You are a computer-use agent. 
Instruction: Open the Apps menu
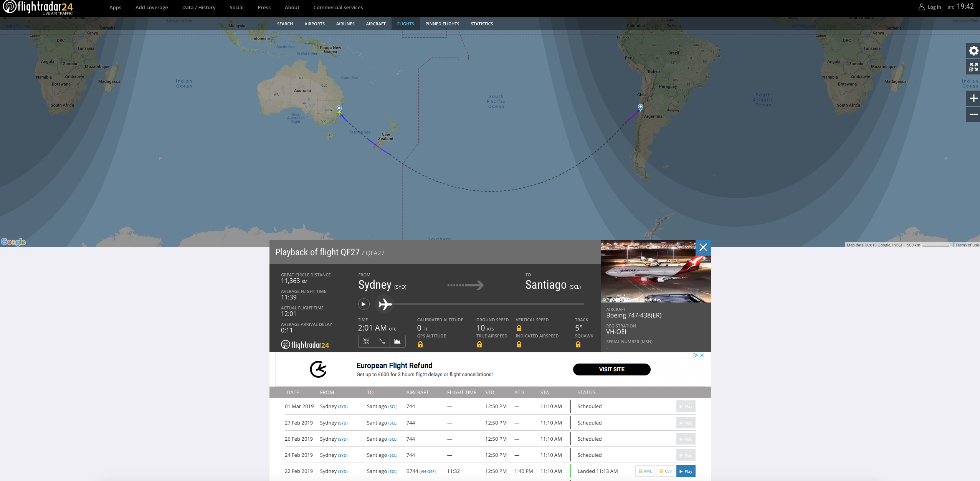pyautogui.click(x=115, y=7)
